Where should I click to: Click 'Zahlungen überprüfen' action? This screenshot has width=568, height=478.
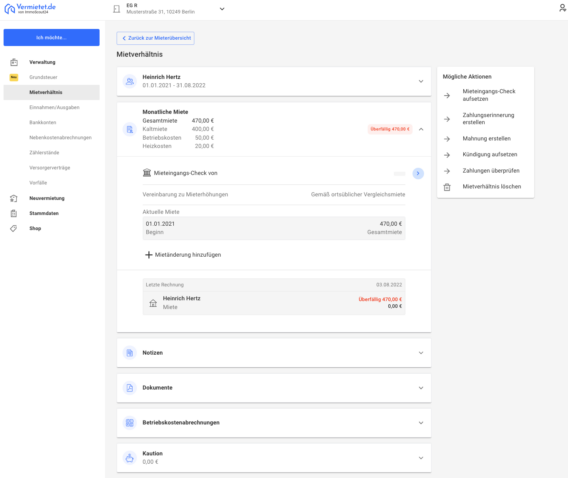point(491,171)
